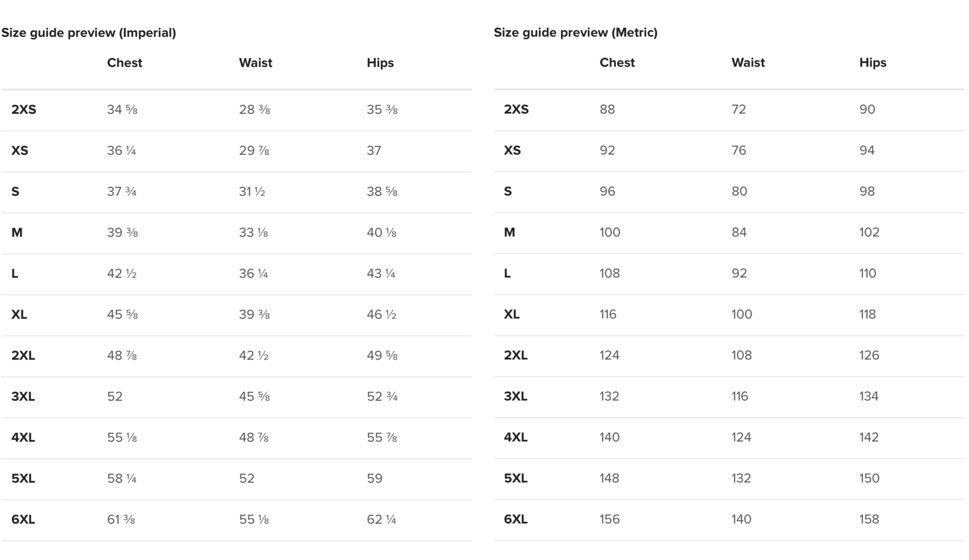Select the Hips header in Metric table
969x560 pixels.
pos(872,63)
